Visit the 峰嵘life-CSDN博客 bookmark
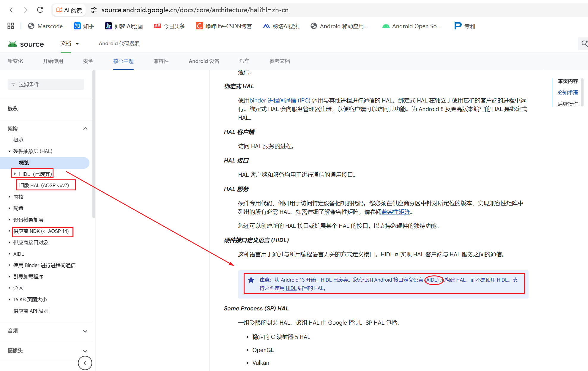The image size is (588, 371). pos(224,26)
